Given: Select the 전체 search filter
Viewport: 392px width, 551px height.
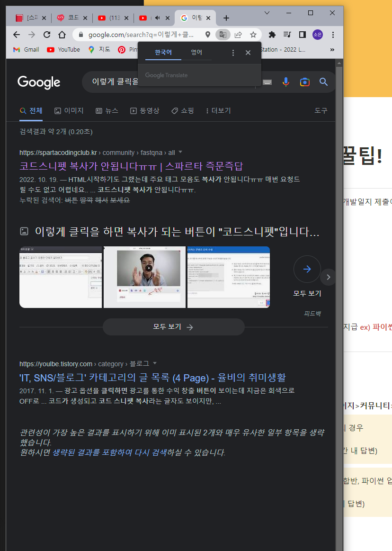Looking at the screenshot, I should tap(31, 111).
